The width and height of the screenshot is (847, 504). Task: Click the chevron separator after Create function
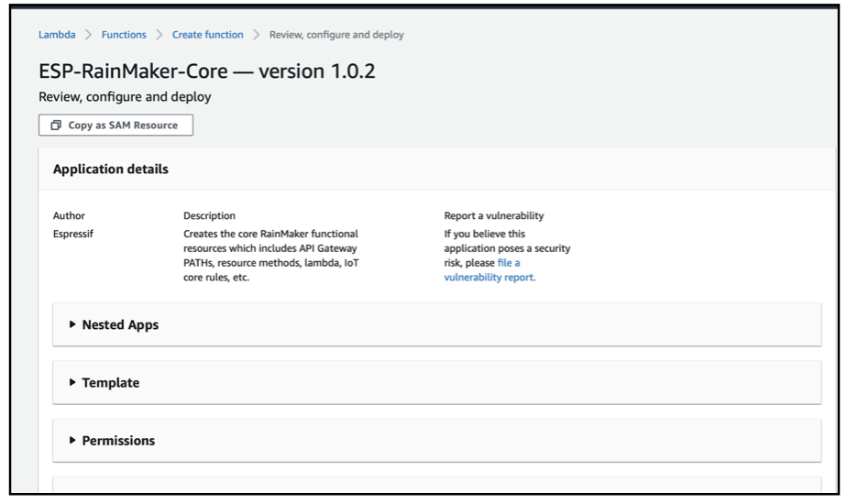[x=257, y=35]
